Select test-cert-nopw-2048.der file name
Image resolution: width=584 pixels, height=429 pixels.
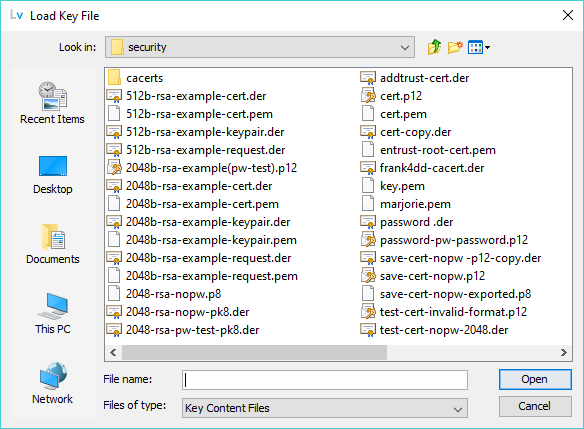coord(444,330)
